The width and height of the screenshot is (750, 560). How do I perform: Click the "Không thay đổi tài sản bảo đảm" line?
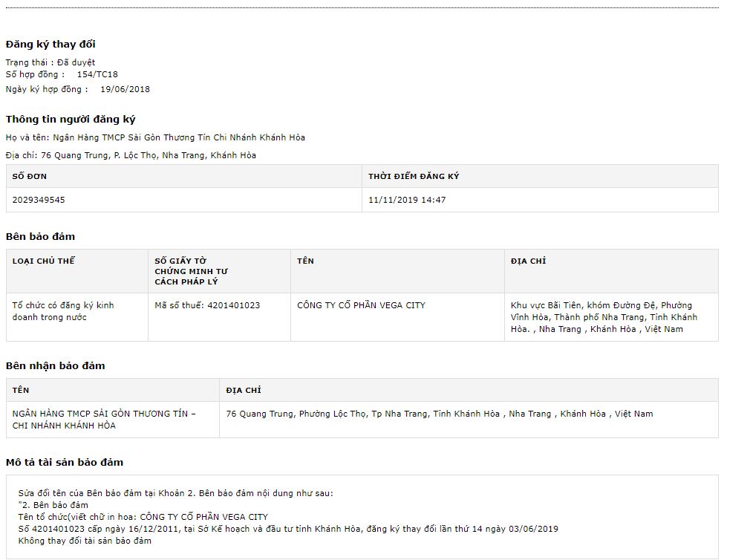point(85,541)
